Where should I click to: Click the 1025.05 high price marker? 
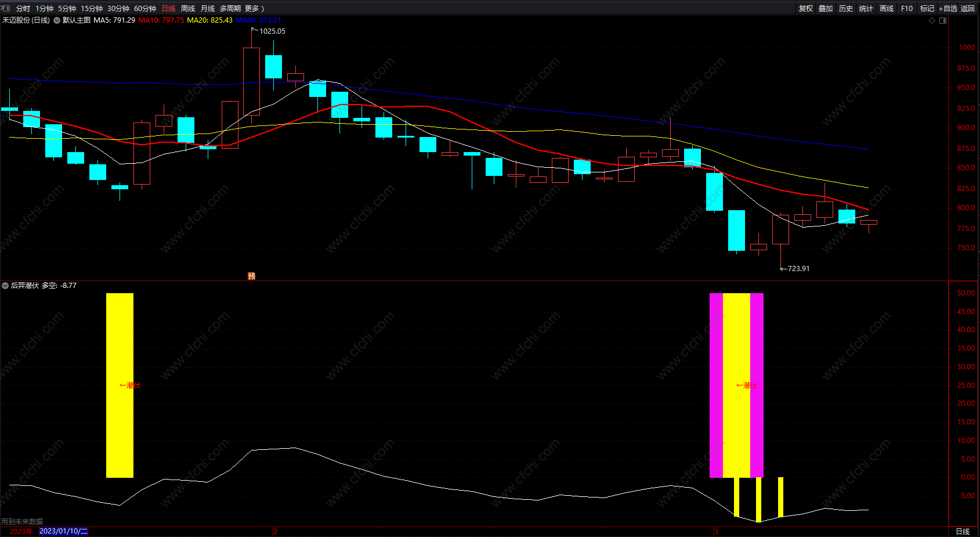coord(272,31)
